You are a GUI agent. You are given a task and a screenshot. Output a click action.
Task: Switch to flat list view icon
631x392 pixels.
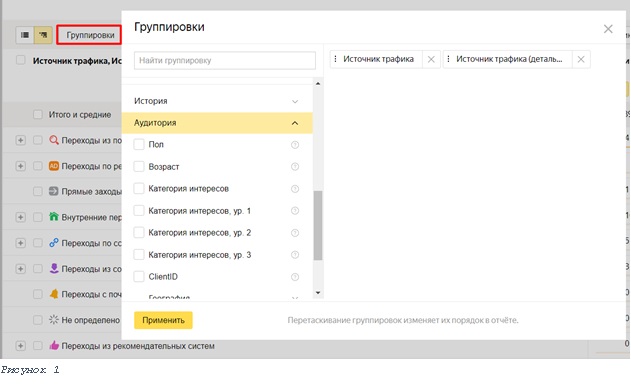pyautogui.click(x=25, y=35)
